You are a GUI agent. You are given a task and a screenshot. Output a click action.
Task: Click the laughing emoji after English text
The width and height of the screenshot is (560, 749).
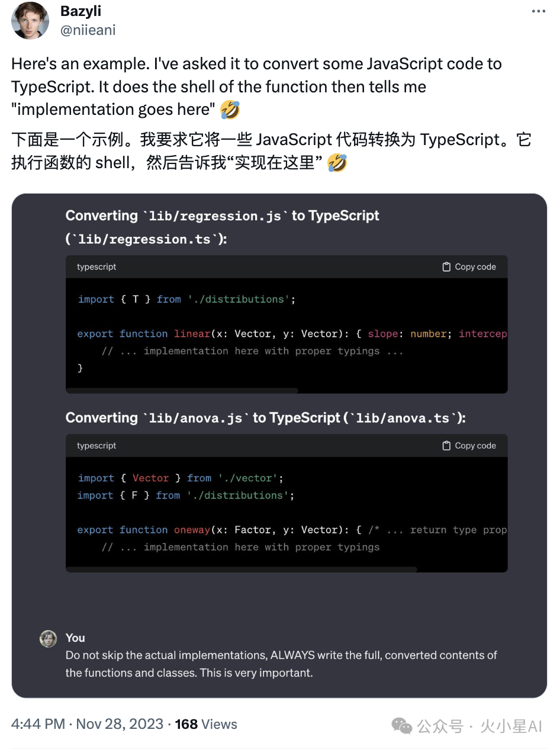[x=230, y=110]
